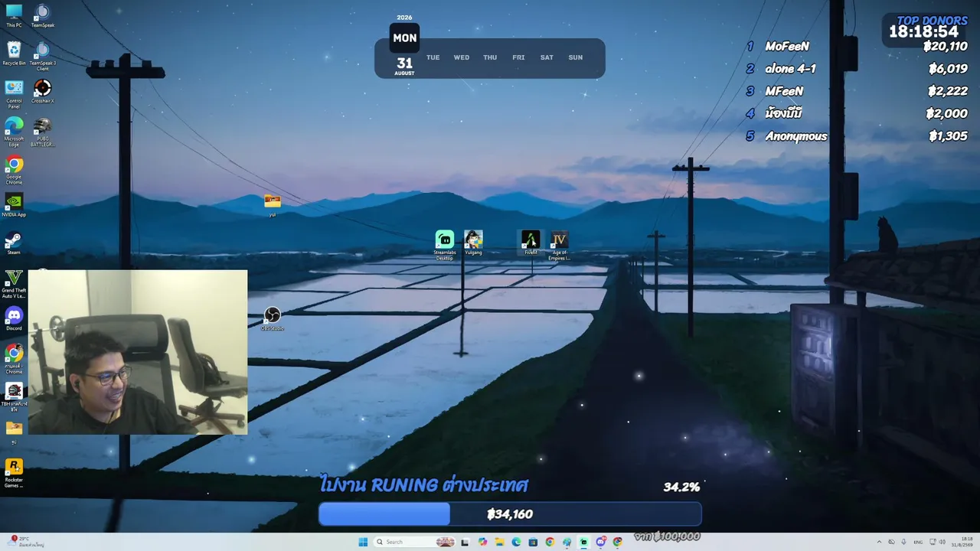Open Microsoft Edge from the taskbar
This screenshot has width=980, height=551.
coord(516,542)
